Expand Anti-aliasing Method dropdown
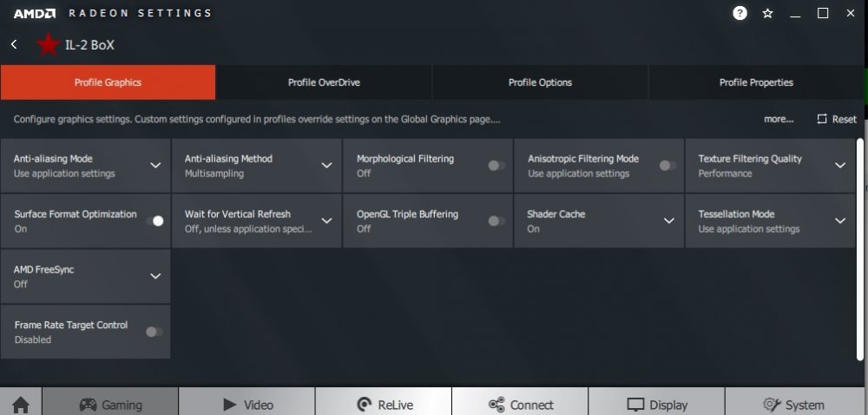Image resolution: width=868 pixels, height=415 pixels. click(x=326, y=166)
